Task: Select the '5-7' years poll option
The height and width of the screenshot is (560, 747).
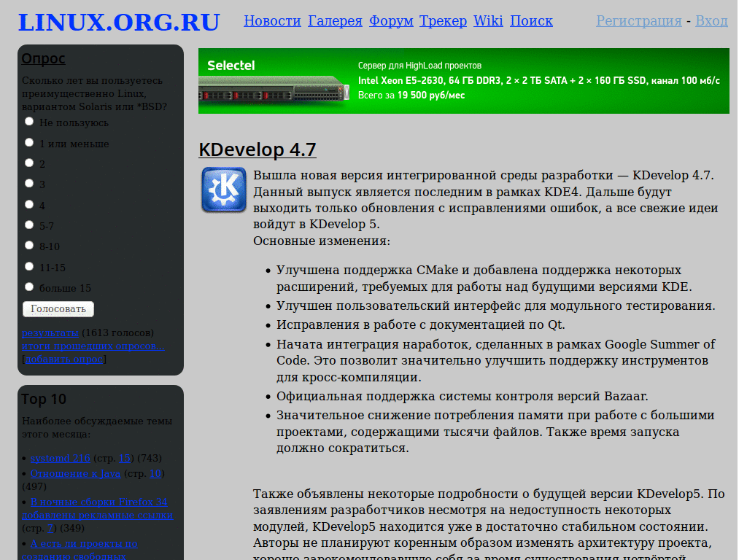Action: click(x=29, y=225)
